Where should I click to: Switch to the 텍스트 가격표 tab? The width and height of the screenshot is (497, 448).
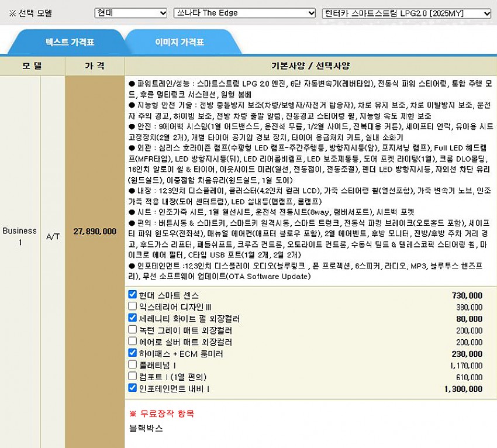click(70, 42)
